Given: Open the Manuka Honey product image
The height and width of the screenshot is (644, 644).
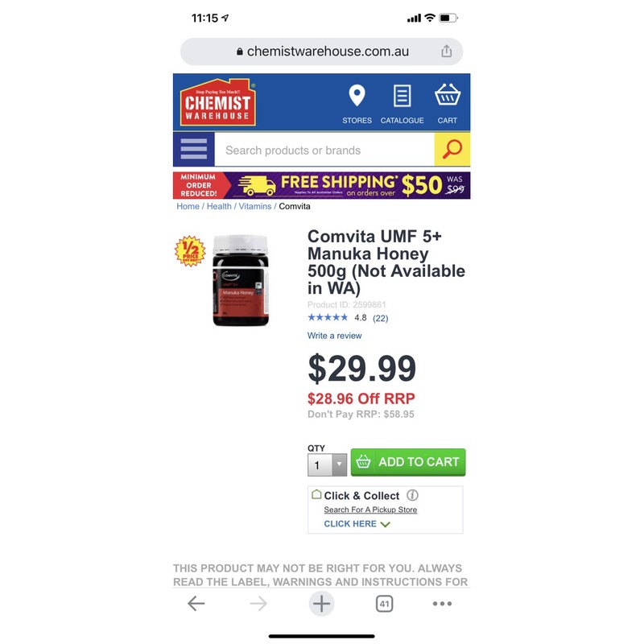Looking at the screenshot, I should pos(240,280).
